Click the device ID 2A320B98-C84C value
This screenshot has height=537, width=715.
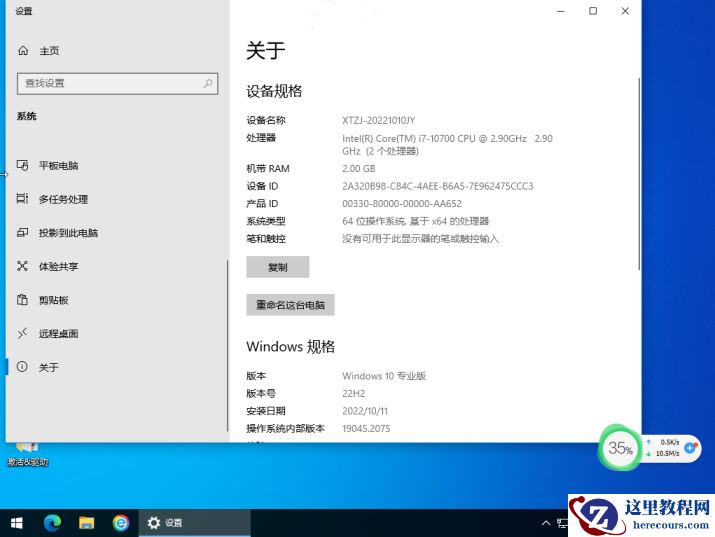coord(437,186)
